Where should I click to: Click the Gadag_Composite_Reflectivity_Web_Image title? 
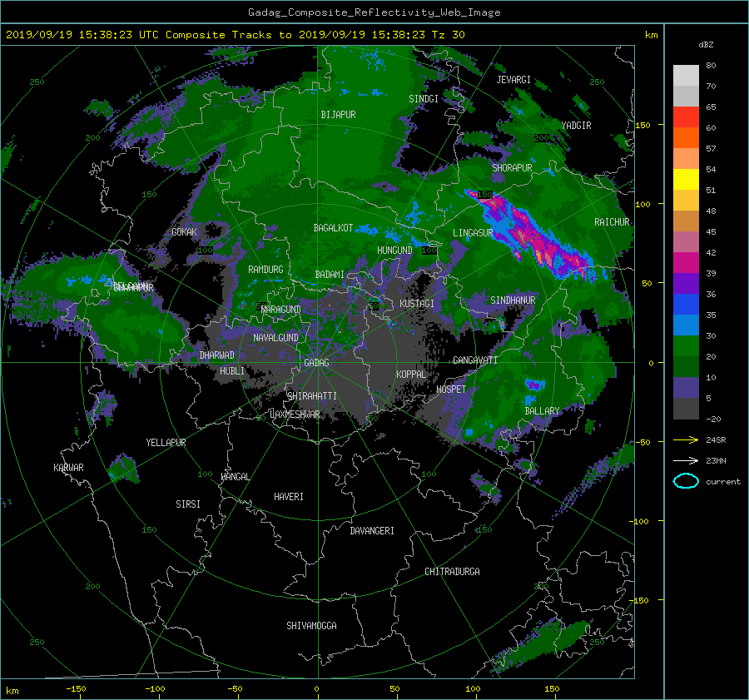374,12
